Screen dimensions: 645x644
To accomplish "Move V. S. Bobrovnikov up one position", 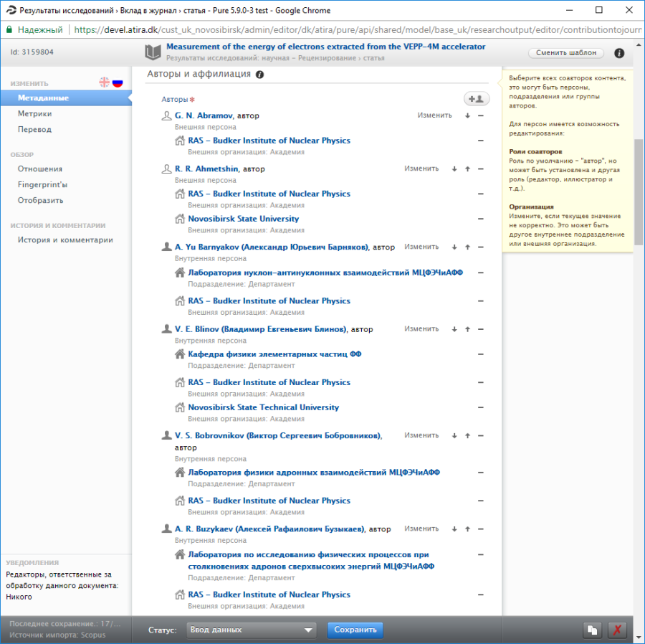I will coord(468,435).
